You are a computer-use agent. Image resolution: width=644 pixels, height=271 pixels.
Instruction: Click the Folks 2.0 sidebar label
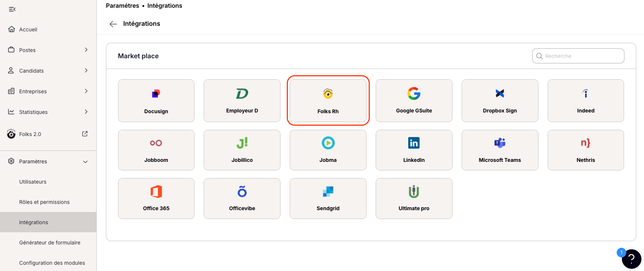click(30, 134)
